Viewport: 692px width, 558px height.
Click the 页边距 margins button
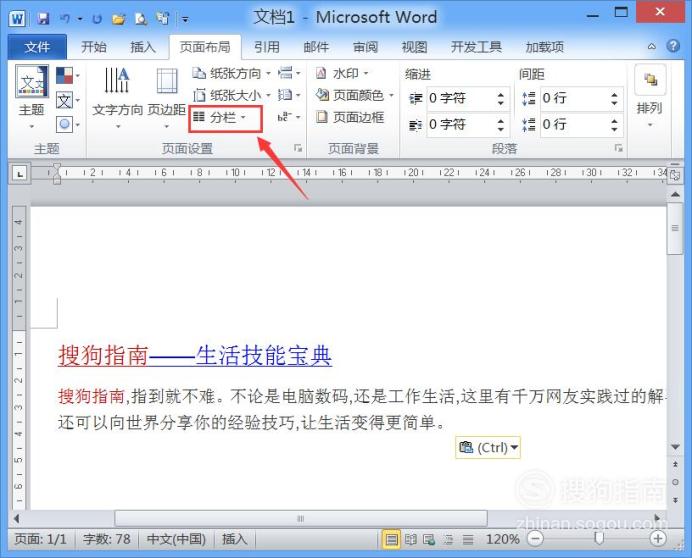166,98
